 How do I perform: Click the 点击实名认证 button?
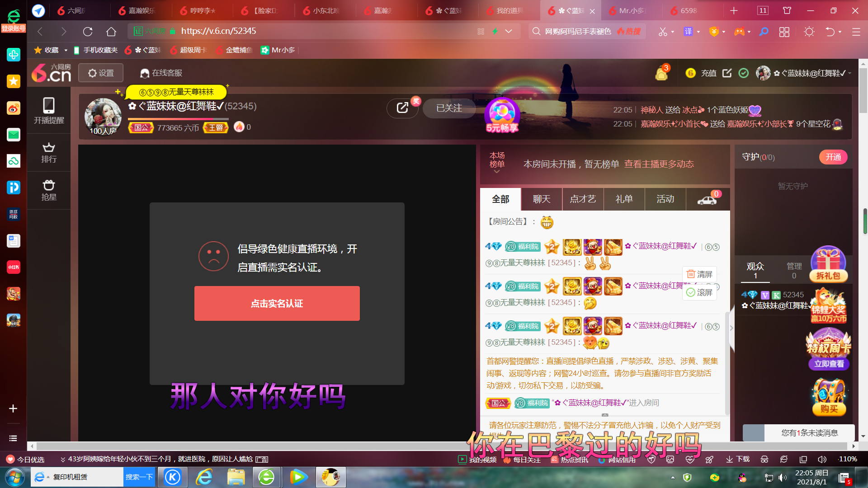pos(277,304)
